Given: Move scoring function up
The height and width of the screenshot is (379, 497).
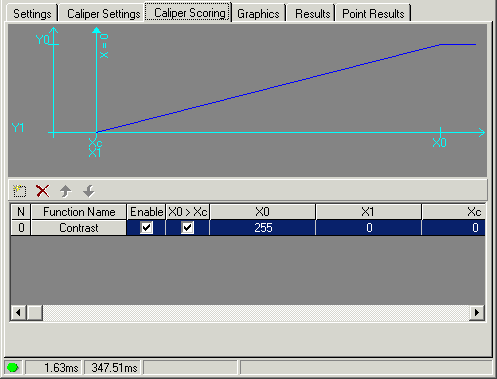Looking at the screenshot, I should (66, 191).
